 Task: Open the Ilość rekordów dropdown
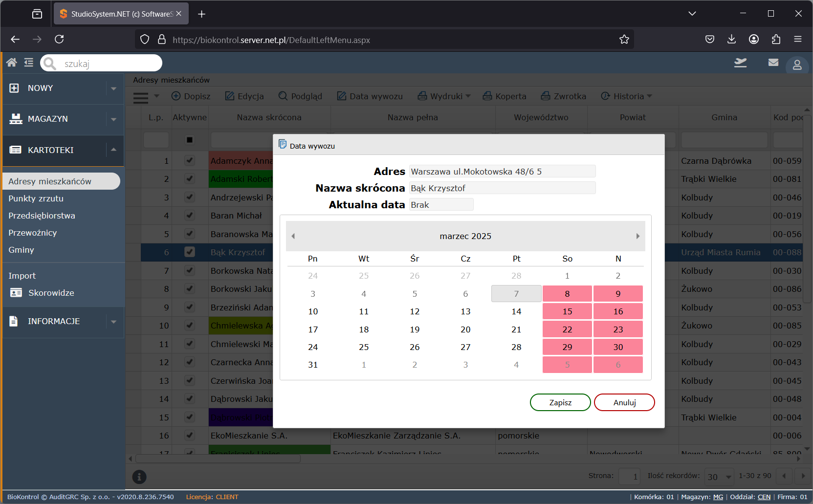(720, 476)
